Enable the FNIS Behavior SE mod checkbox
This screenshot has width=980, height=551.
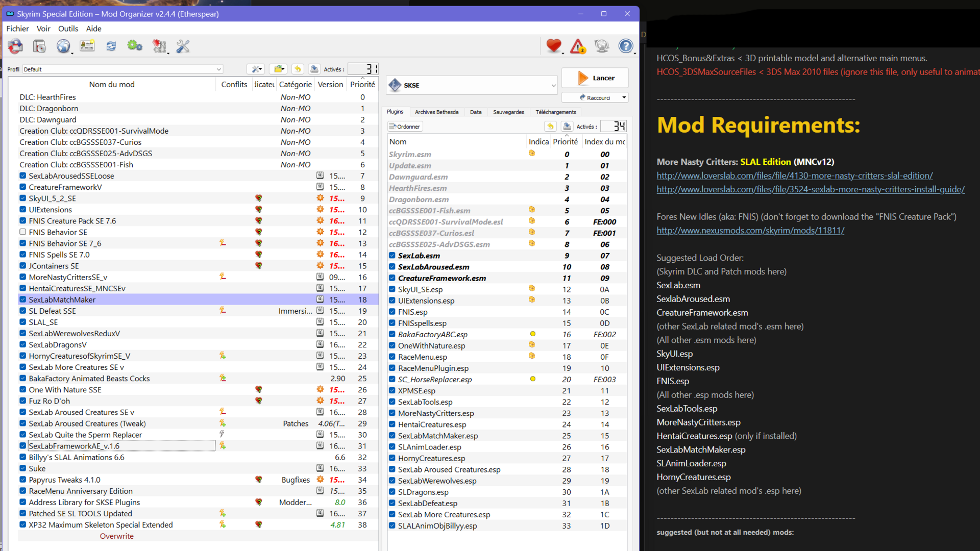point(22,232)
